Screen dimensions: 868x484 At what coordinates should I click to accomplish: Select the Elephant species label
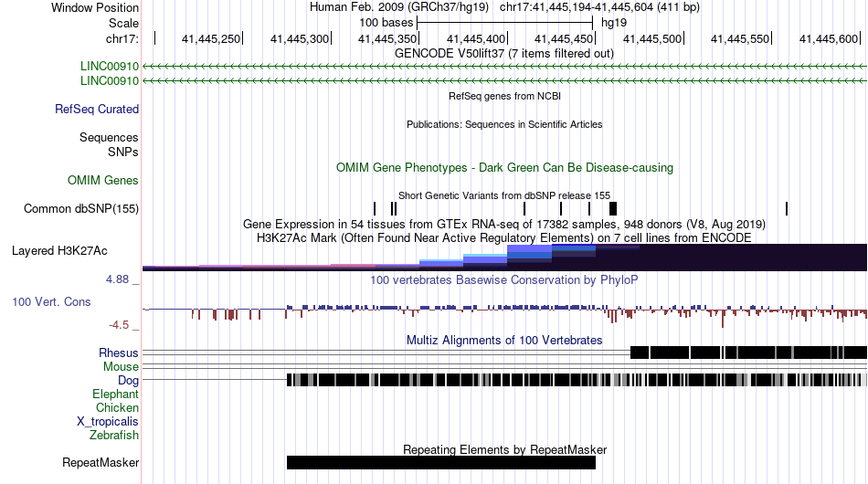116,394
